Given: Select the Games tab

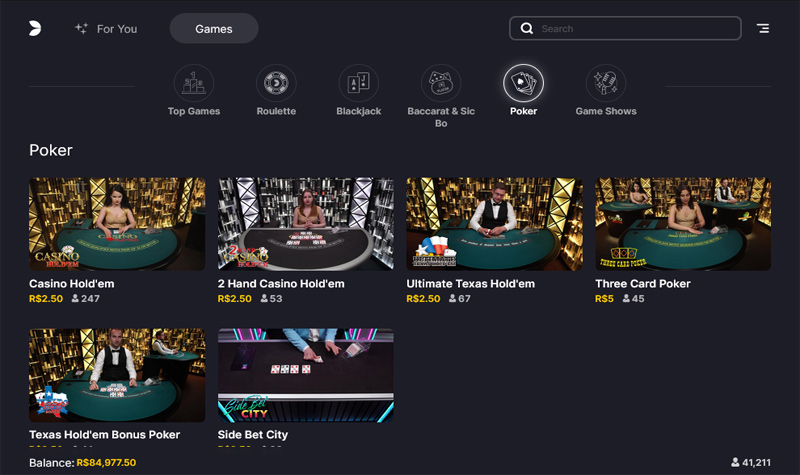Looking at the screenshot, I should [x=214, y=29].
